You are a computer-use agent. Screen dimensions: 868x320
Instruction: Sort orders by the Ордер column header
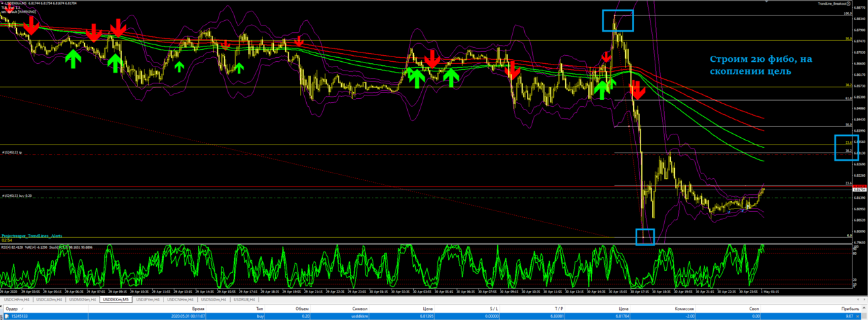coord(12,309)
